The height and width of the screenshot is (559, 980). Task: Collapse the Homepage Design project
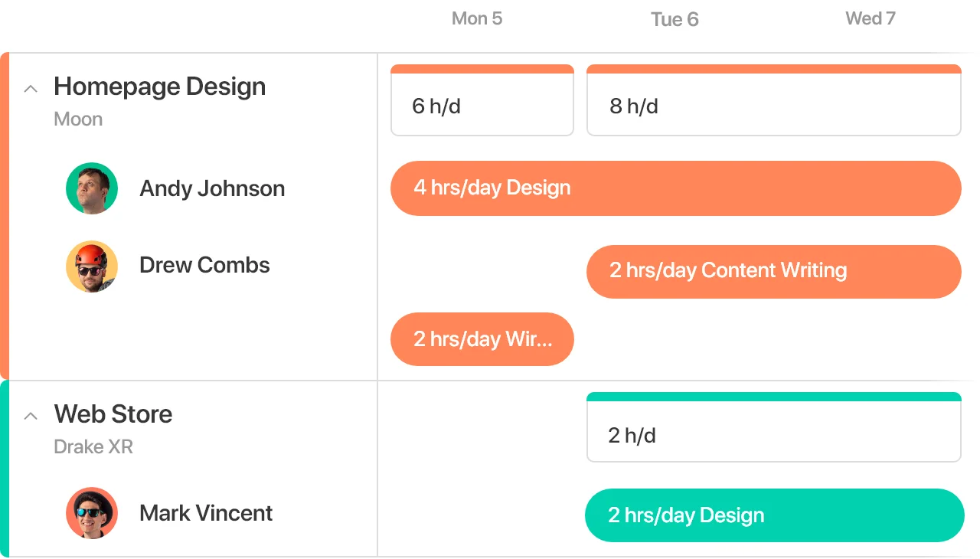31,89
